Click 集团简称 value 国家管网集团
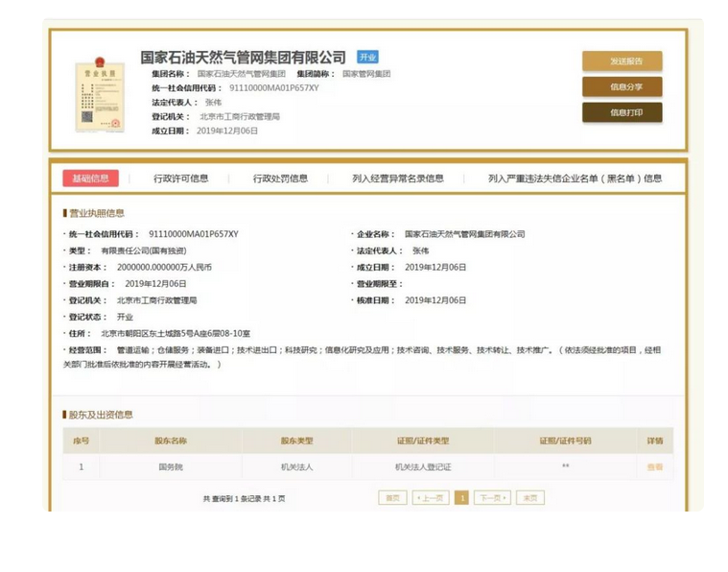728x572 pixels. 366,74
